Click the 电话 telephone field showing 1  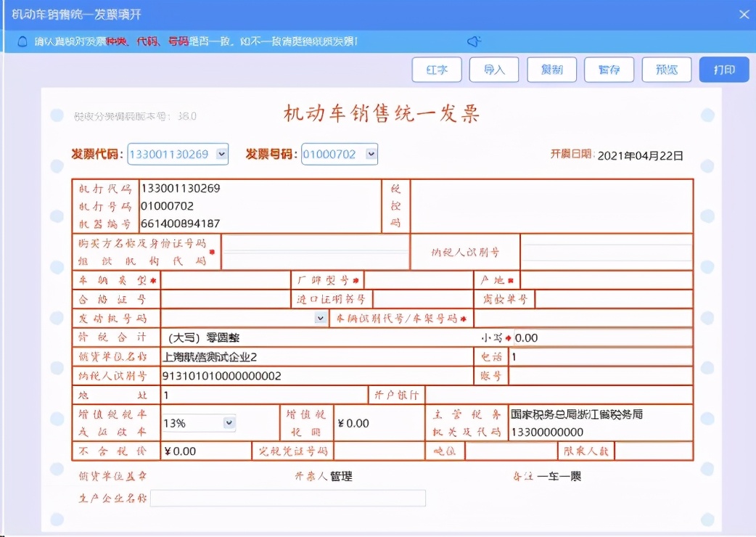click(x=602, y=356)
